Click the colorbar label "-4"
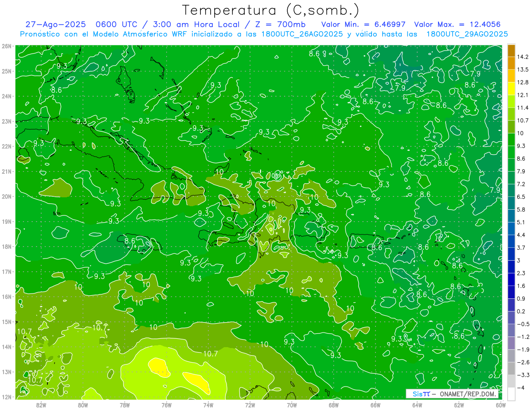Image resolution: width=532 pixels, height=411 pixels. tap(520, 388)
